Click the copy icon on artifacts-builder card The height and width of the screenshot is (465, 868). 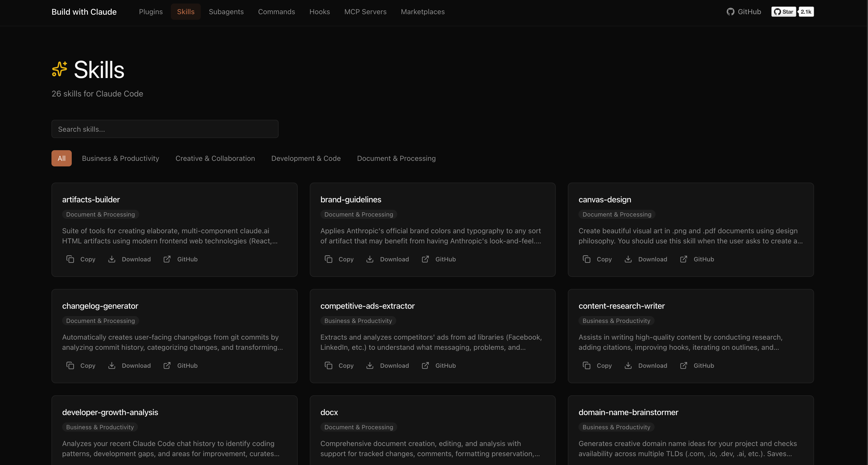coord(70,259)
